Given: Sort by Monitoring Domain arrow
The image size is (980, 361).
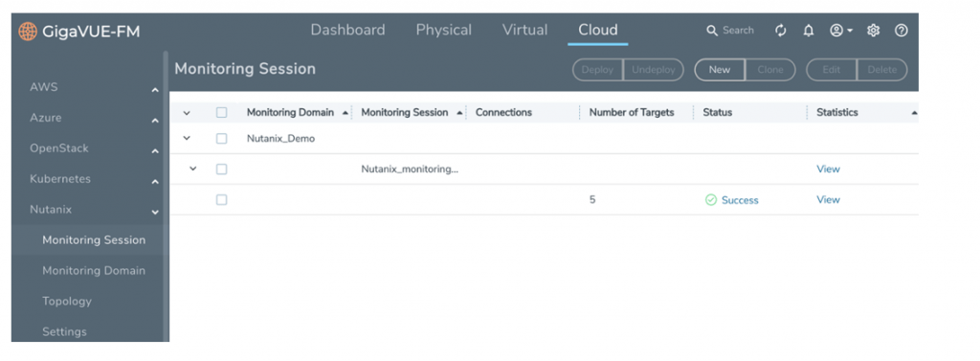Looking at the screenshot, I should [345, 113].
